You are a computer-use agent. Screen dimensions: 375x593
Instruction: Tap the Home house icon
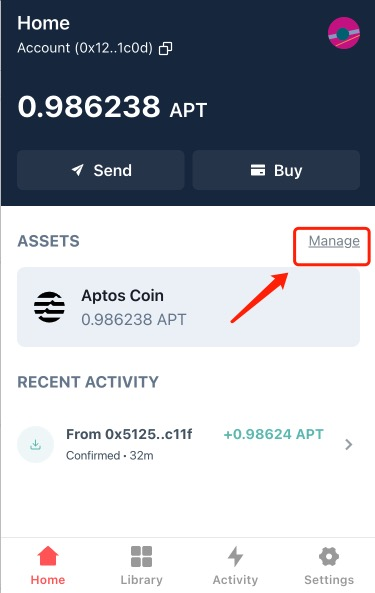pyautogui.click(x=48, y=556)
